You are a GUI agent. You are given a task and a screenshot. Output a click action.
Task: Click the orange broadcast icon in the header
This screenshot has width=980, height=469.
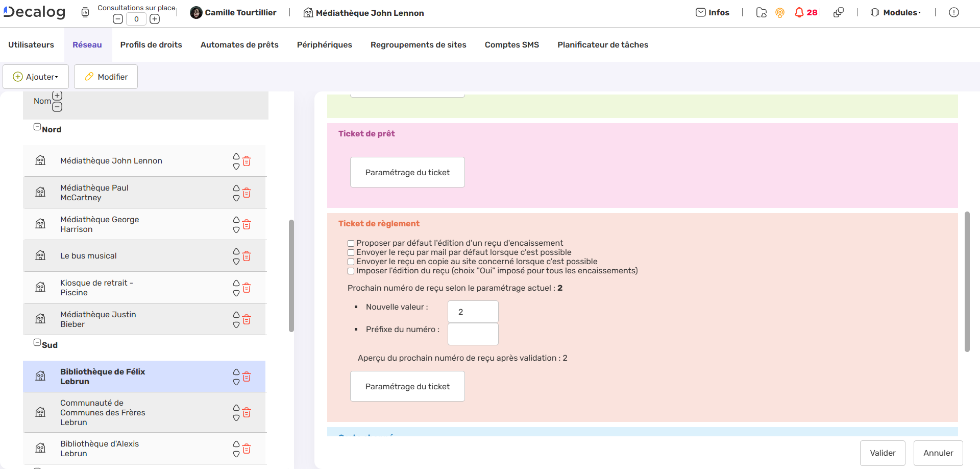point(779,12)
